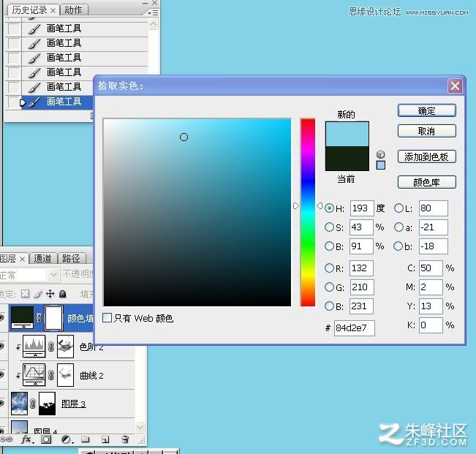Toggle visibility eye of 曲线 2 layer

[1, 374]
